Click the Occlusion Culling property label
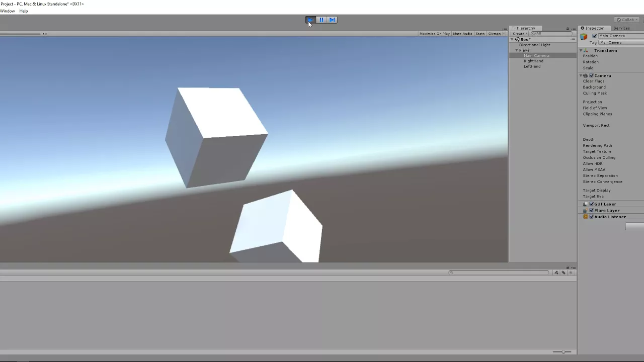The height and width of the screenshot is (362, 644). point(599,158)
